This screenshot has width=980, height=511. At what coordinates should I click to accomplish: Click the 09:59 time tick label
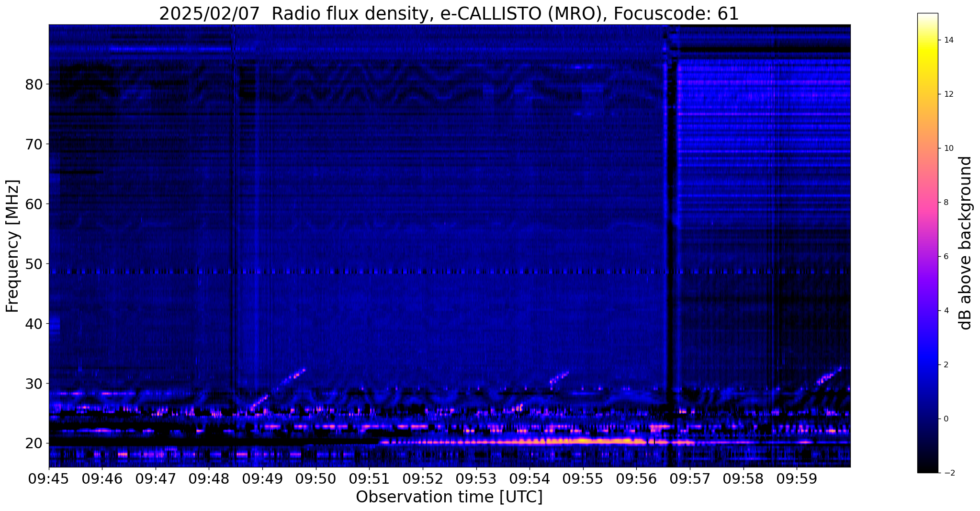(797, 478)
